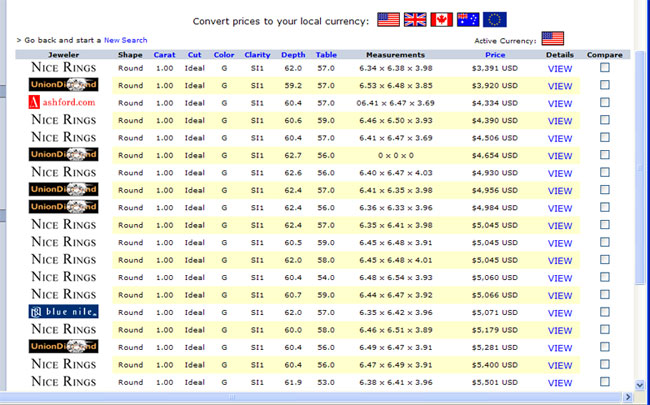Tick Compare for the $4,334 Ashford diamond
Image resolution: width=650 pixels, height=405 pixels.
[605, 103]
